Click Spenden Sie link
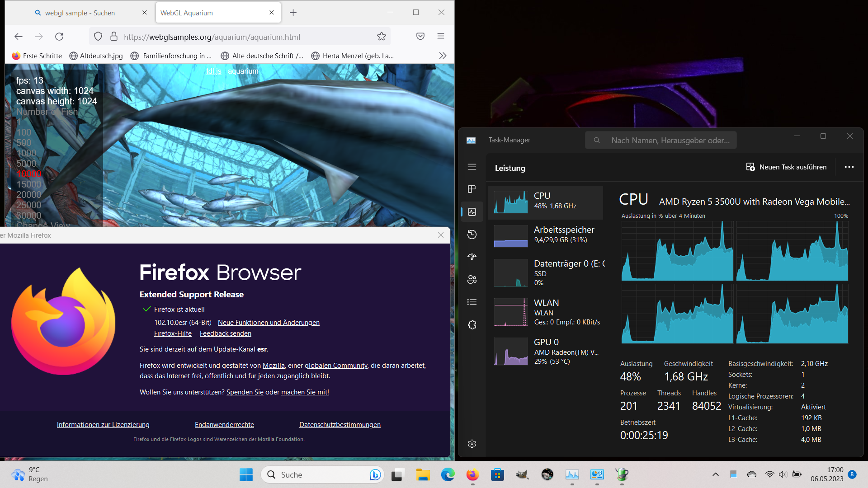 (245, 392)
